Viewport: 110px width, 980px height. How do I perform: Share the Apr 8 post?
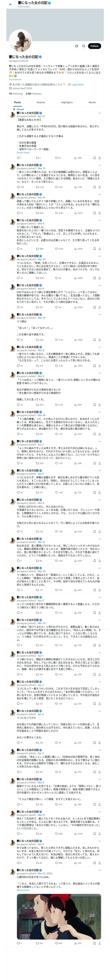pos(99,307)
